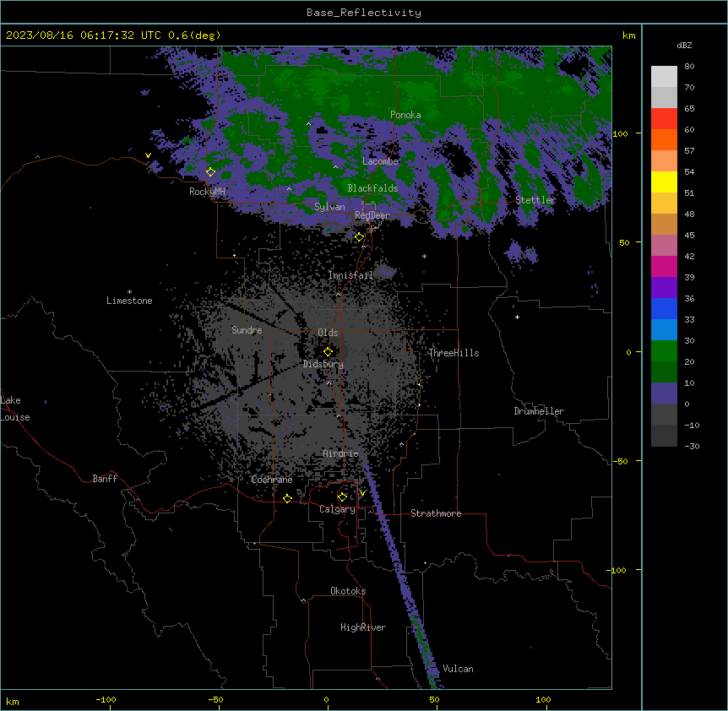Viewport: 728px width, 711px height.
Task: Click the RedDeer city label
Action: click(x=372, y=215)
